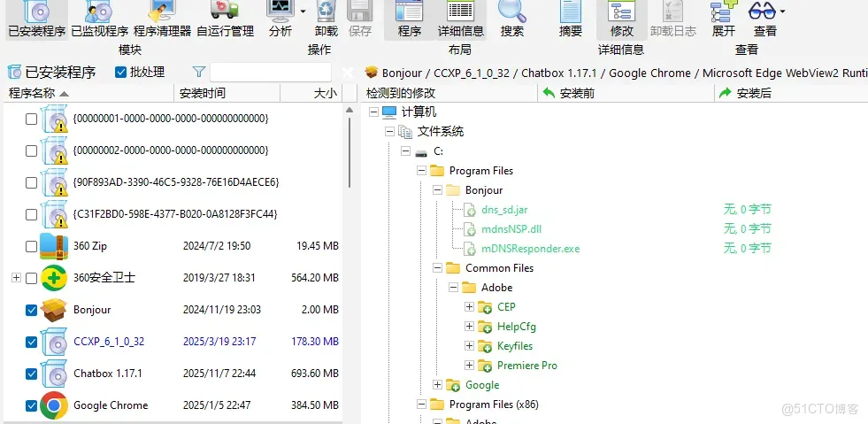Expand the Google folder node

[x=437, y=385]
